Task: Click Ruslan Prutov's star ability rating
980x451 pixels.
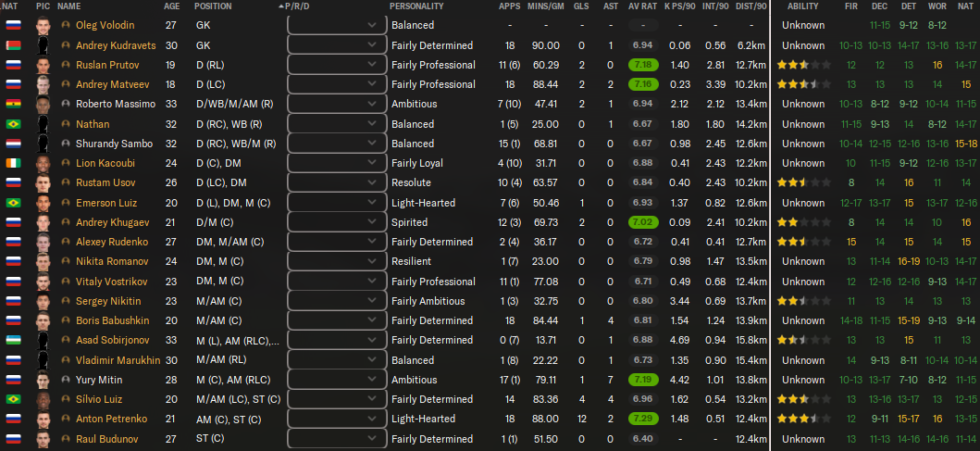Action: pyautogui.click(x=804, y=65)
